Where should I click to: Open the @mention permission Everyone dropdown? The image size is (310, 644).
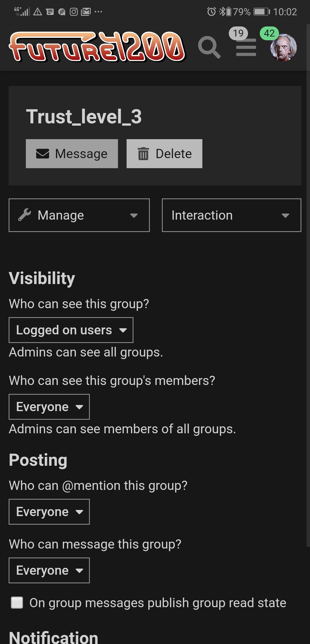click(49, 512)
